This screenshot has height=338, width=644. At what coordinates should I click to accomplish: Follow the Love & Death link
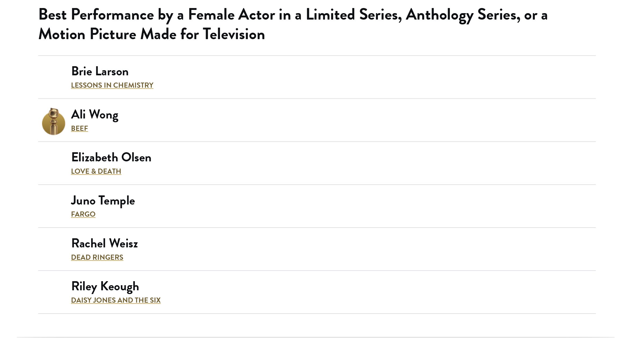96,171
